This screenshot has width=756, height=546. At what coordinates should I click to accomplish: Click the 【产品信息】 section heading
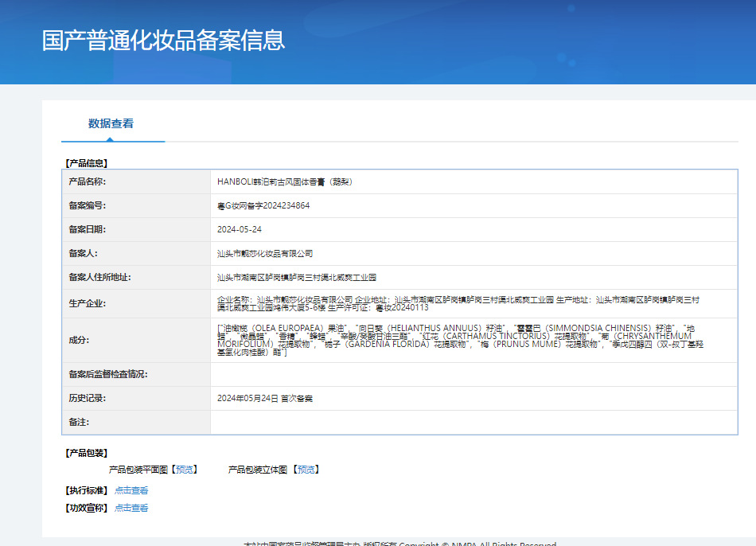(x=86, y=163)
